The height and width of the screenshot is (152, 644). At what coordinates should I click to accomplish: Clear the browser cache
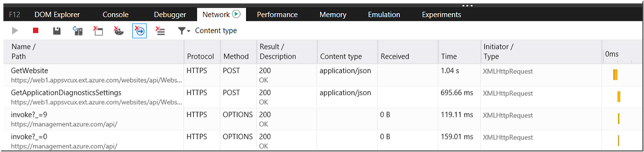coord(98,31)
